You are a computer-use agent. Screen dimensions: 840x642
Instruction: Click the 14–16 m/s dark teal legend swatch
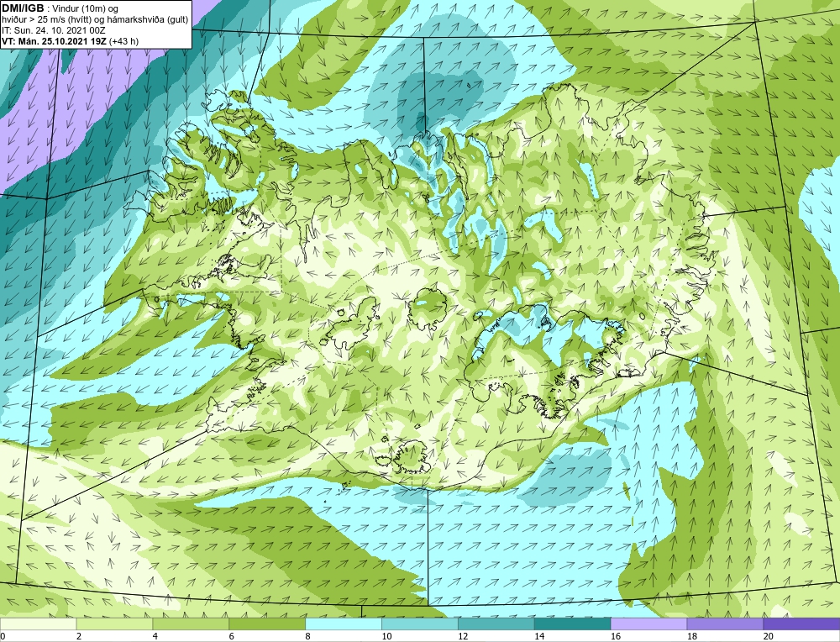(x=572, y=624)
